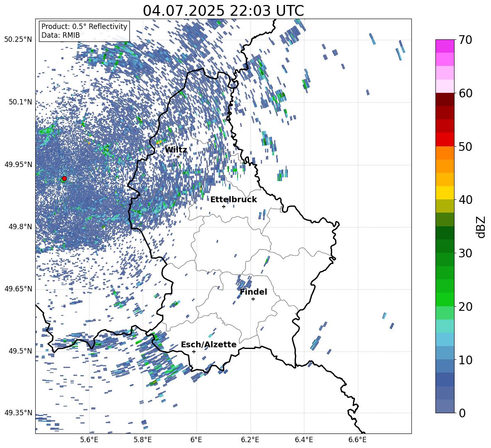
Task: Click the cross marker below Findel
Action: [x=253, y=299]
